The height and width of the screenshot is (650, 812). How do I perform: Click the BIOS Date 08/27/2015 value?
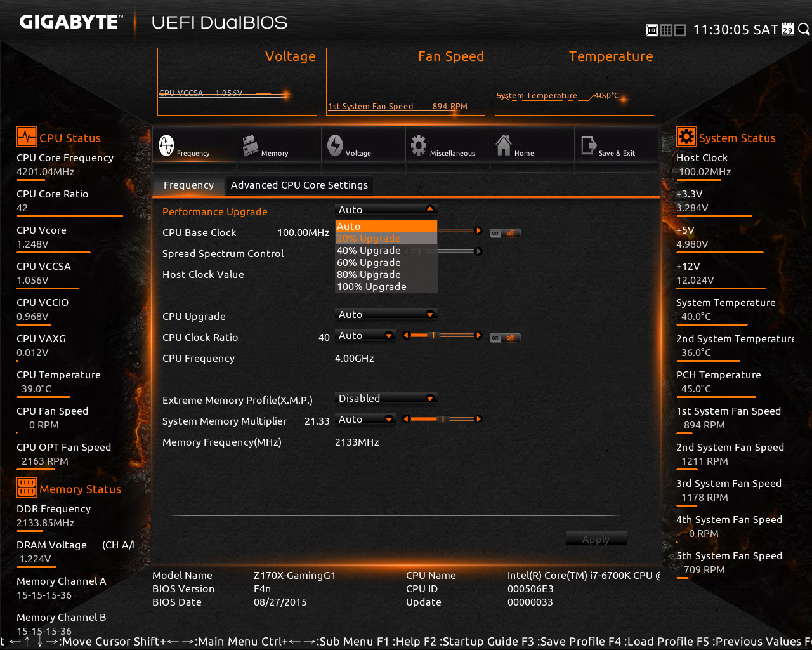280,602
